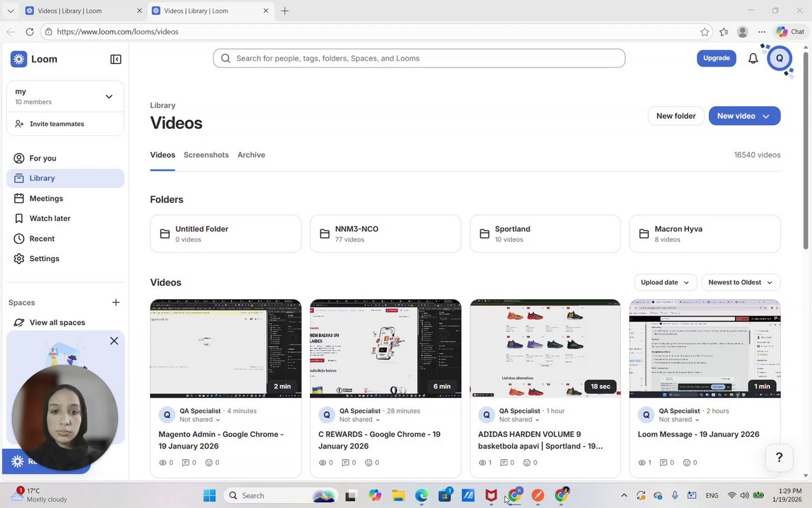
Task: Click View all spaces link
Action: tap(57, 323)
